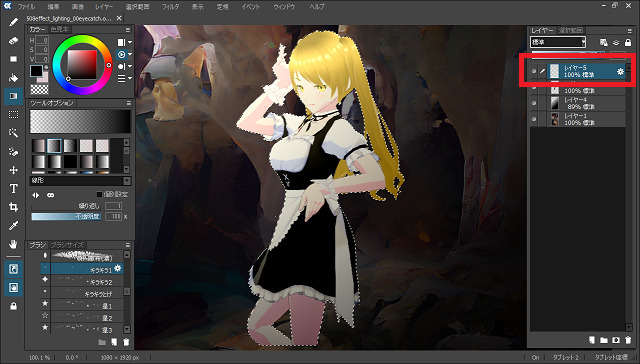This screenshot has width=640, height=364.
Task: Select the キラキラ2 brush
Action: 82,282
